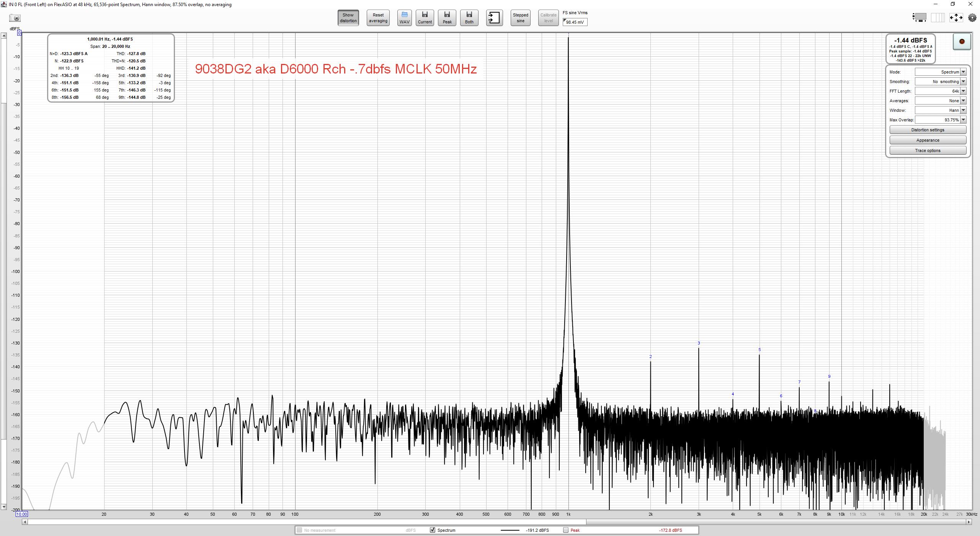Click Distortion settings button
The image size is (980, 536).
928,130
